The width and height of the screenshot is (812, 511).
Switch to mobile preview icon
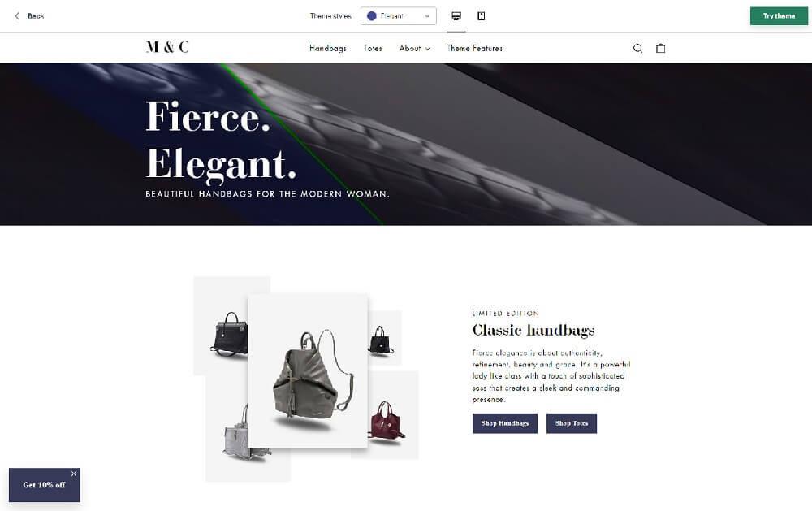pyautogui.click(x=481, y=16)
